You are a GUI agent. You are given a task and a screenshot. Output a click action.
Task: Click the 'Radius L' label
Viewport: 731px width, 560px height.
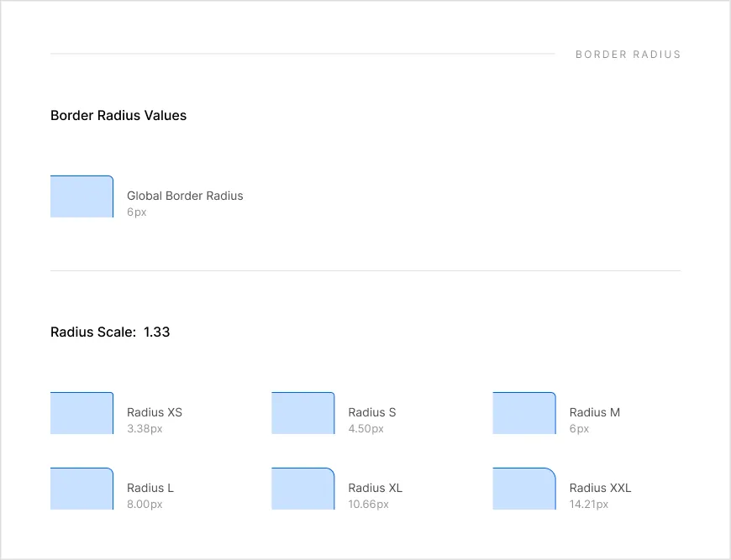150,488
